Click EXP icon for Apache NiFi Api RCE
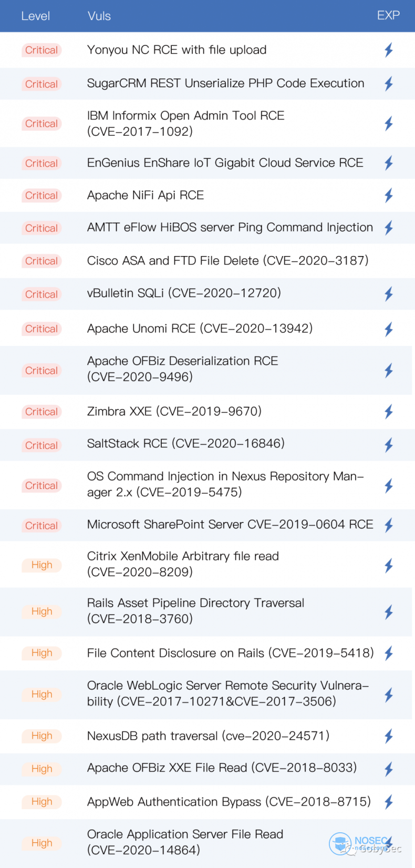415x868 pixels. (x=389, y=196)
